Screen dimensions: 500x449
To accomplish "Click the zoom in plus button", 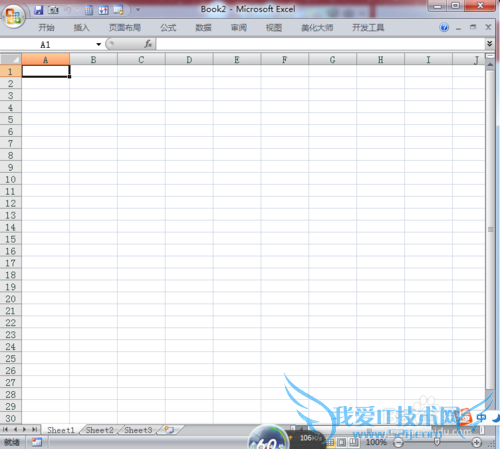I will (x=477, y=443).
